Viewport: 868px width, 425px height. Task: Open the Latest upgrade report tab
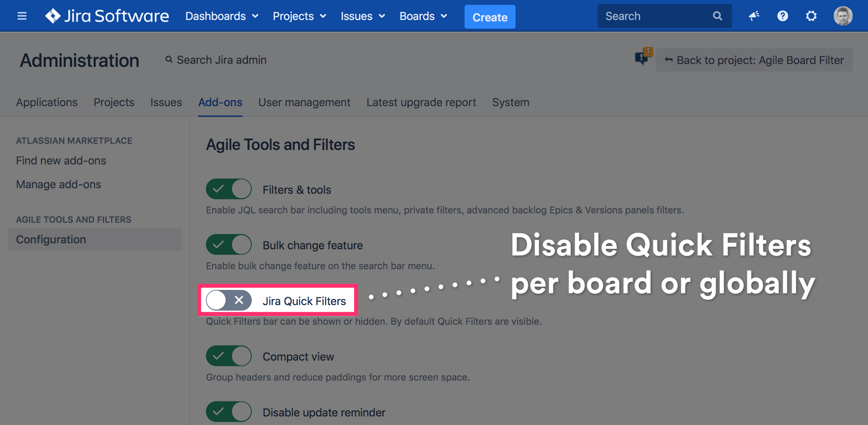(x=421, y=102)
